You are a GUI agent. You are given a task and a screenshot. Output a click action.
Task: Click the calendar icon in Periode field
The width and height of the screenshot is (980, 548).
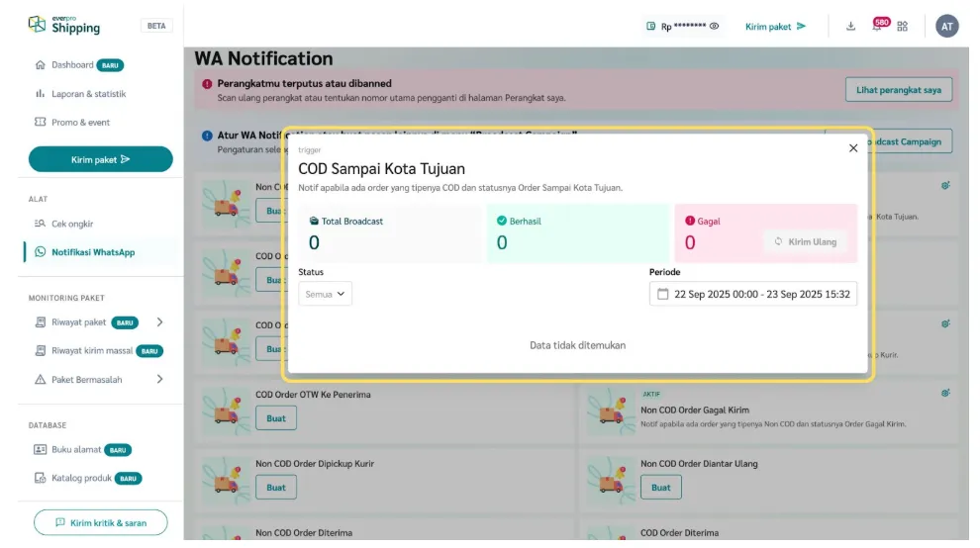click(x=663, y=294)
